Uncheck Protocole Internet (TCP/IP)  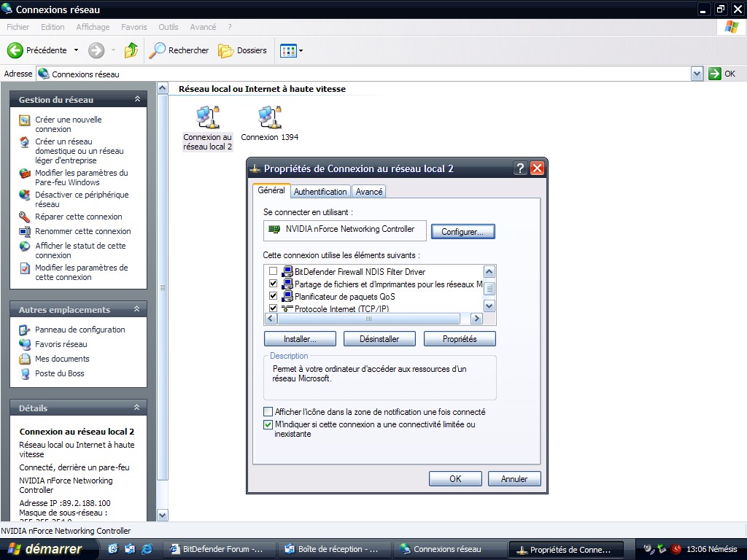point(273,308)
